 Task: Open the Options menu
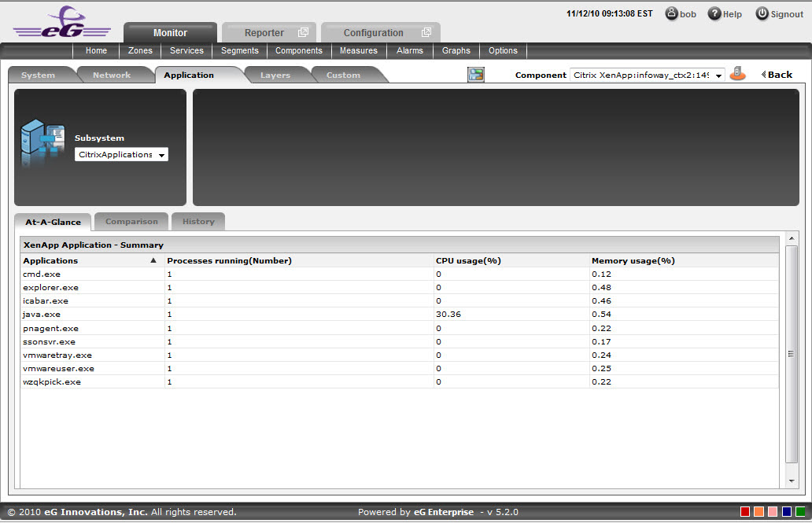[x=503, y=51]
